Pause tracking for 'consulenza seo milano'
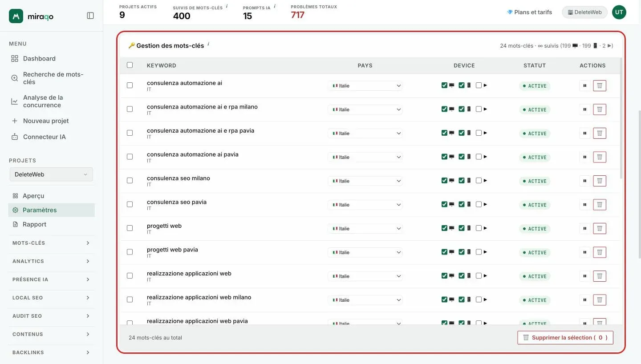This screenshot has width=641, height=364. pos(584,181)
